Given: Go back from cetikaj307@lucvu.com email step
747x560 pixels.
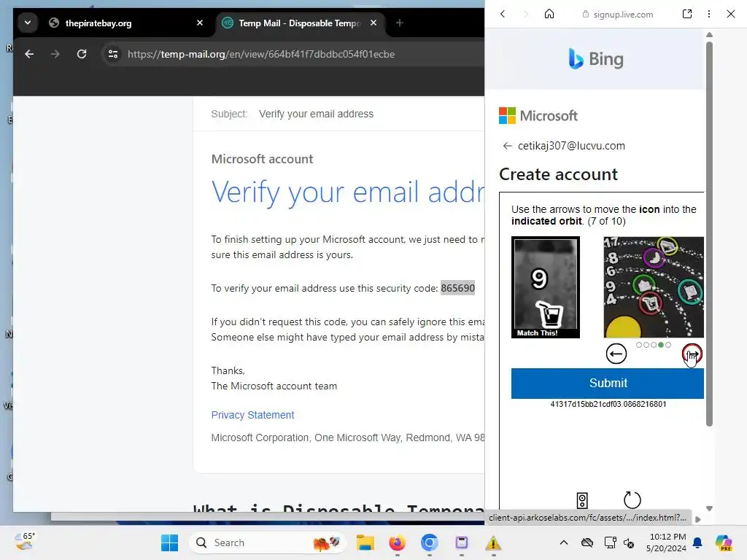Looking at the screenshot, I should (x=508, y=146).
